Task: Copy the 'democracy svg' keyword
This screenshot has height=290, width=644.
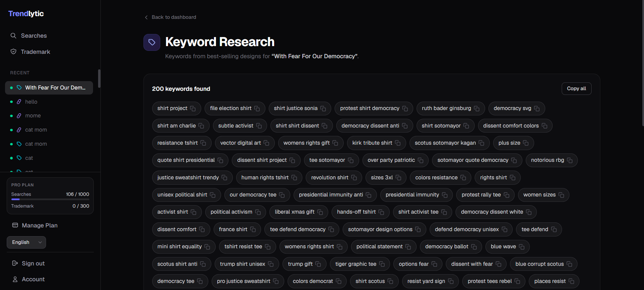Action: point(537,108)
